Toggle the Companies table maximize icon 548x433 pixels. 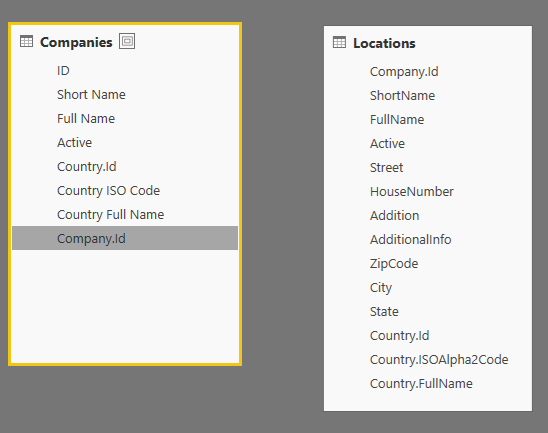point(127,41)
